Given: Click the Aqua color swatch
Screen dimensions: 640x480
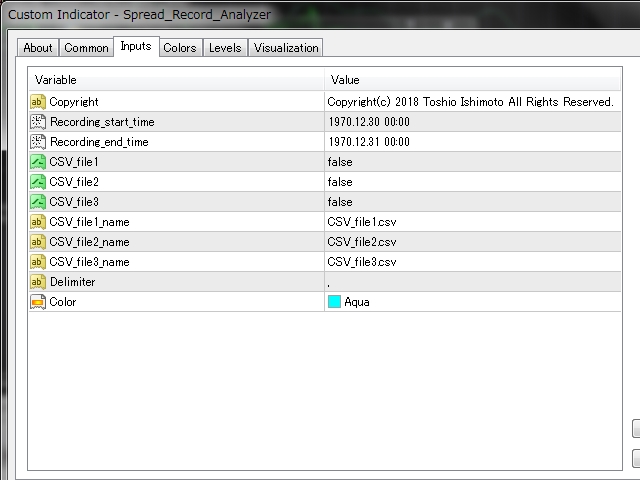Looking at the screenshot, I should [x=334, y=302].
